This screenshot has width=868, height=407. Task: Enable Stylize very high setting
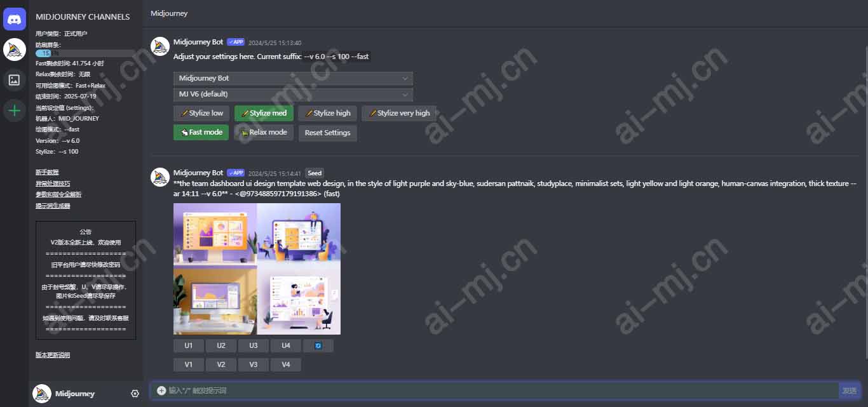(x=399, y=113)
